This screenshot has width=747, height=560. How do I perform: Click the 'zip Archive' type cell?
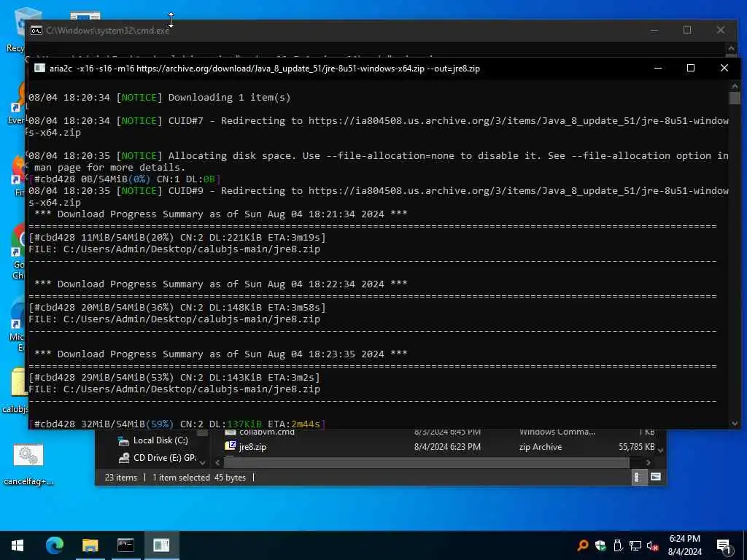(x=541, y=447)
